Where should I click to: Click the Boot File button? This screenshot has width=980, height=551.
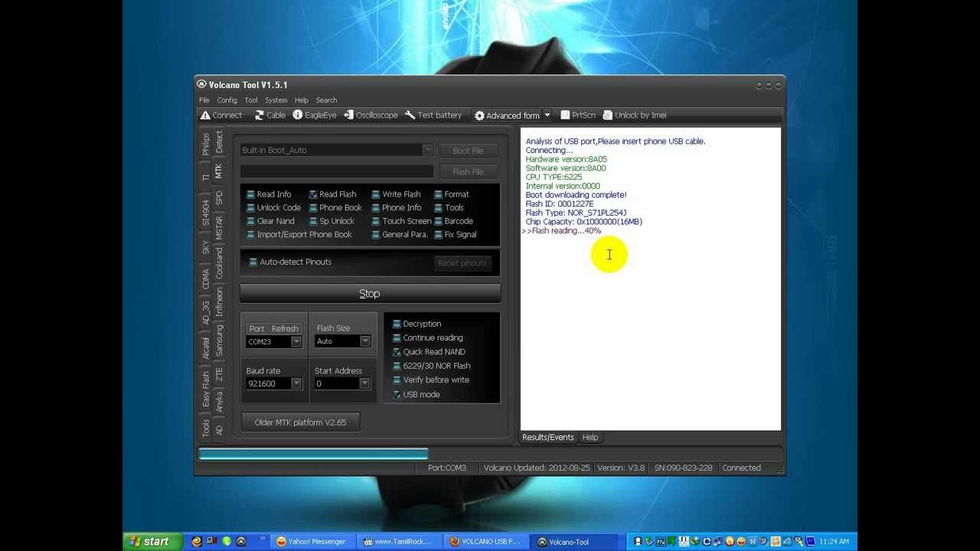(x=468, y=151)
